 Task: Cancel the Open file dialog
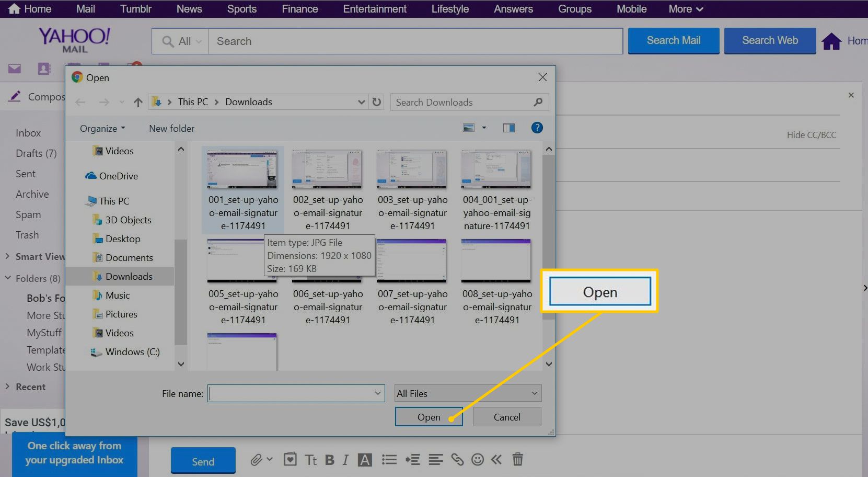(507, 417)
